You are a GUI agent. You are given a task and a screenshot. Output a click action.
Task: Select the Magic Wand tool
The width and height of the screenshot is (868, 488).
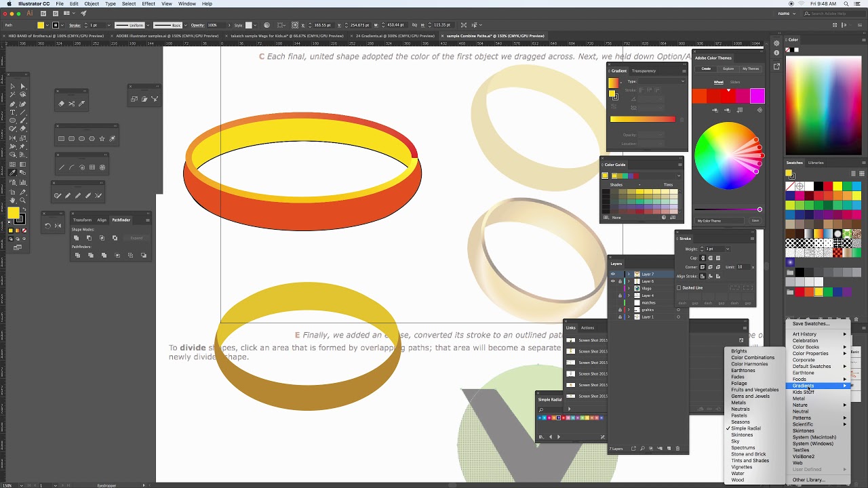pos(12,95)
